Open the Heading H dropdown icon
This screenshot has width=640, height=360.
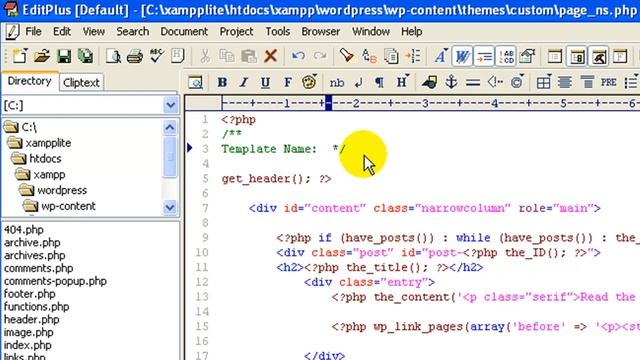click(402, 82)
